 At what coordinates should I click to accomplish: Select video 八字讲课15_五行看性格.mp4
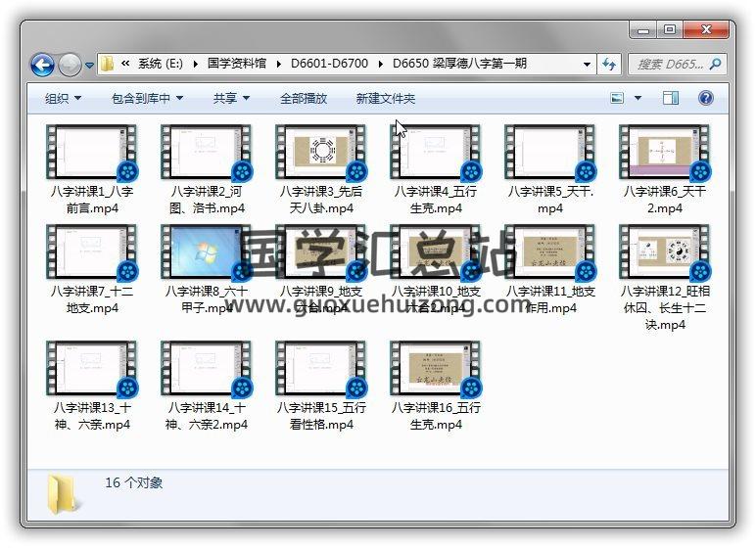pos(321,387)
